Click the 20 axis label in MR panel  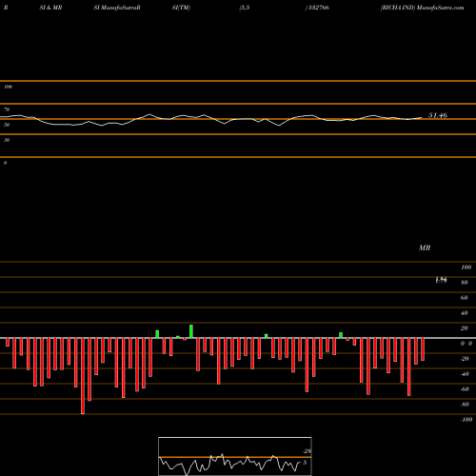click(x=465, y=328)
